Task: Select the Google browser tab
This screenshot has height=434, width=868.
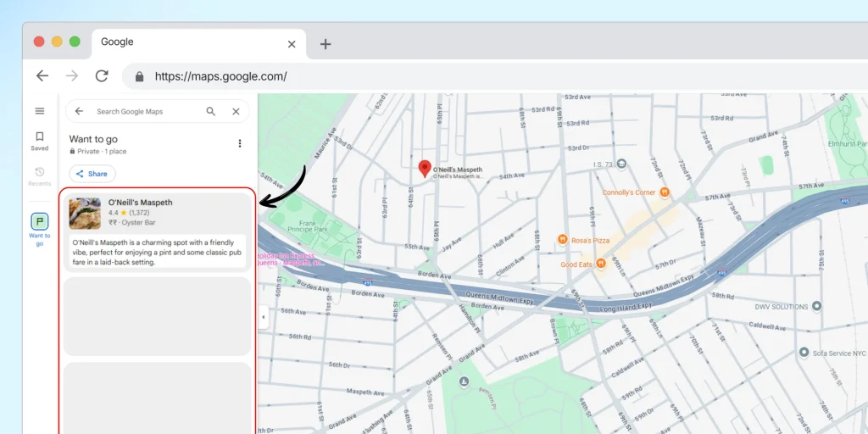Action: click(198, 43)
